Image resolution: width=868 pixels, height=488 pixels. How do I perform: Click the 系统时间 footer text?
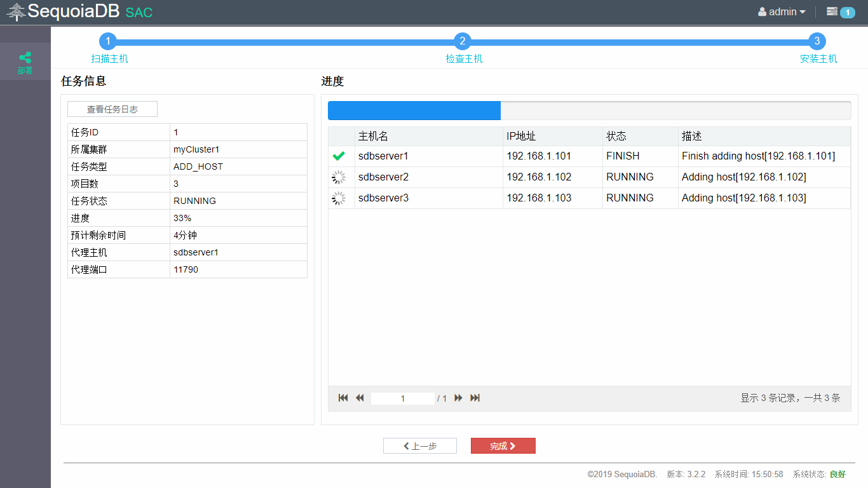[x=749, y=475]
